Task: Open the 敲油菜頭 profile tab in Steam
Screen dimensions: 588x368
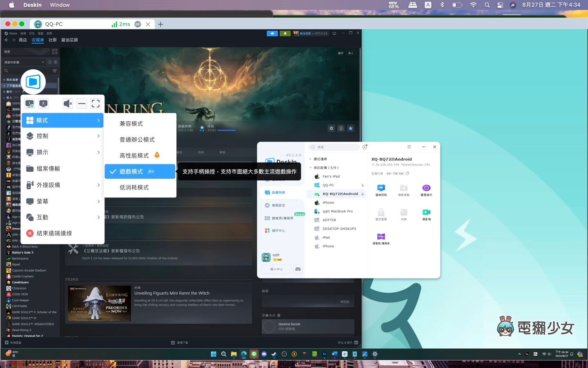Action: pos(69,40)
